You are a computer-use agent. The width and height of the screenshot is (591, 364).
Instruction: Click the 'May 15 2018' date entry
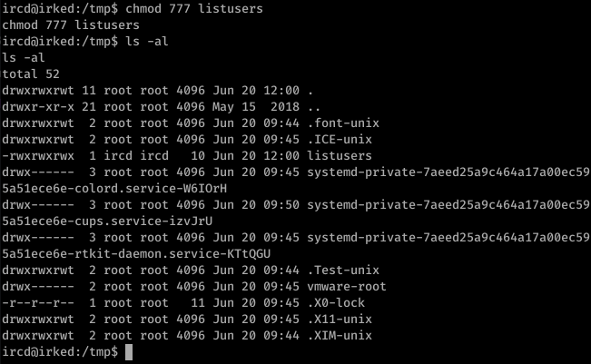click(x=256, y=106)
